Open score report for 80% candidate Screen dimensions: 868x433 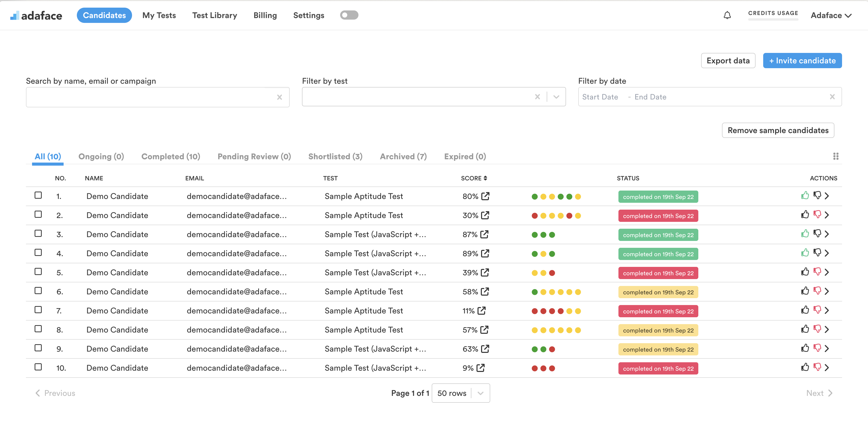[x=485, y=196]
